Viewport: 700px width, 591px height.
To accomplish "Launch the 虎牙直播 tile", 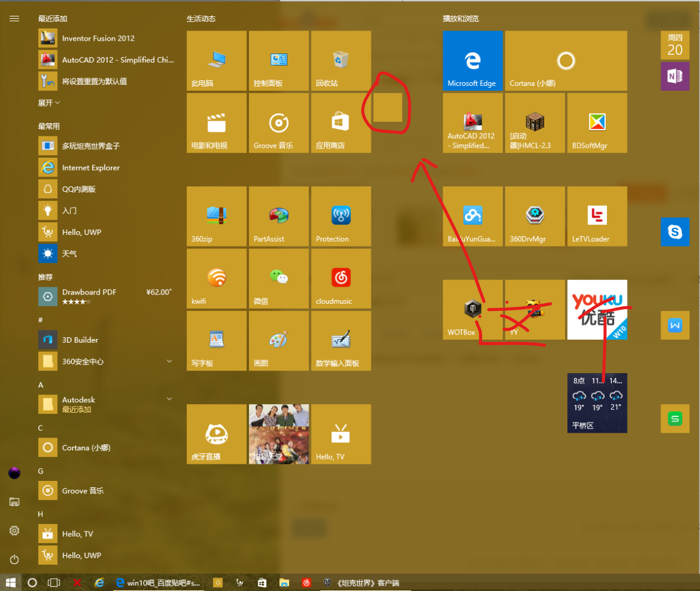I will click(217, 435).
